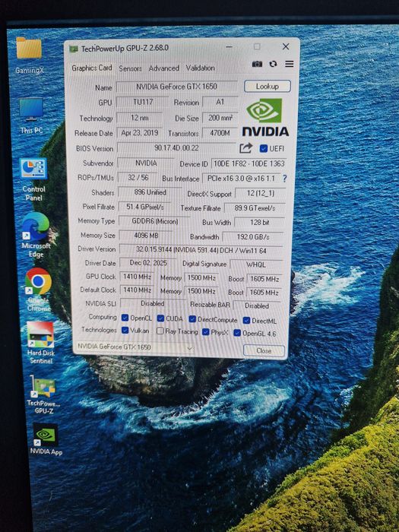The width and height of the screenshot is (399, 532).
Task: Click the Resizable BAR value Disabled
Action: click(257, 306)
